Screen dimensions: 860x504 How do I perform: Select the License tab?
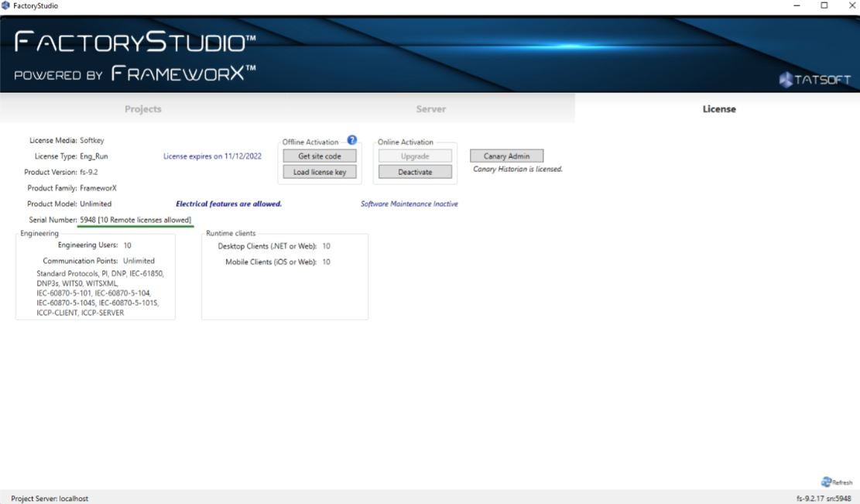[x=719, y=108]
